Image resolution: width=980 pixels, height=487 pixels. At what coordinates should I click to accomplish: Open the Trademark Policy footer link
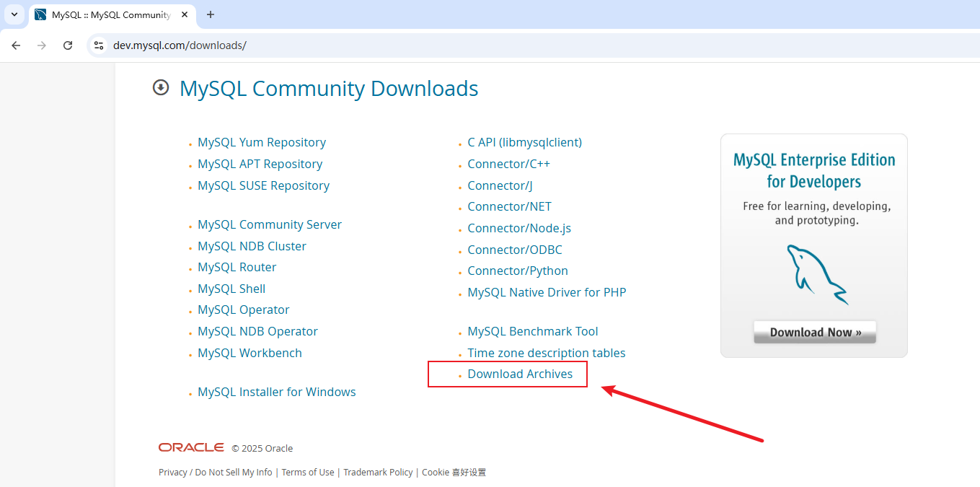(378, 473)
